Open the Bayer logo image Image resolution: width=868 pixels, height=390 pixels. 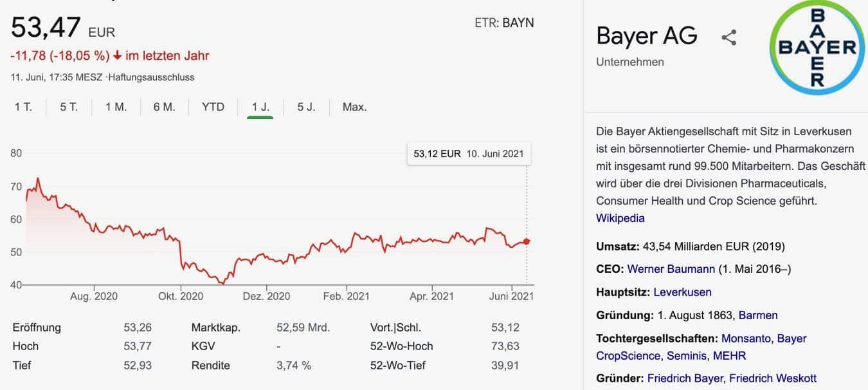[x=817, y=47]
